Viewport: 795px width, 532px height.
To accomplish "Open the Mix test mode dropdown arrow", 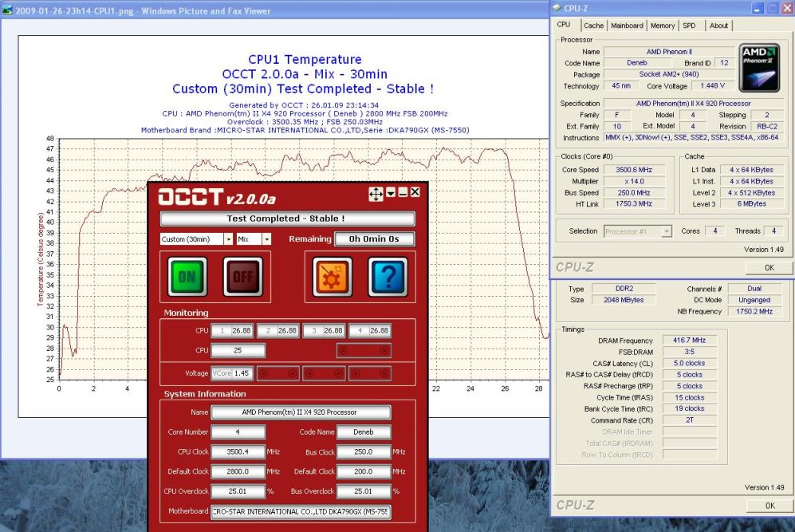I will [x=266, y=238].
